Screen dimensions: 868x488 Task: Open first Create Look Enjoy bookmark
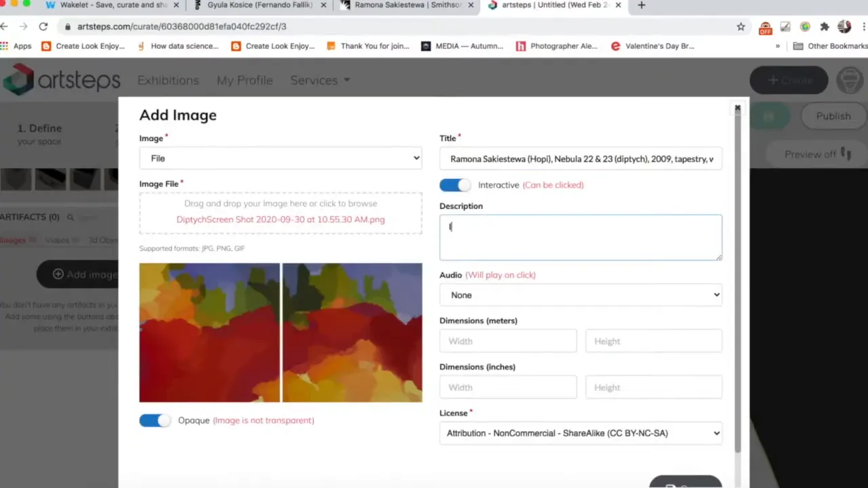83,46
